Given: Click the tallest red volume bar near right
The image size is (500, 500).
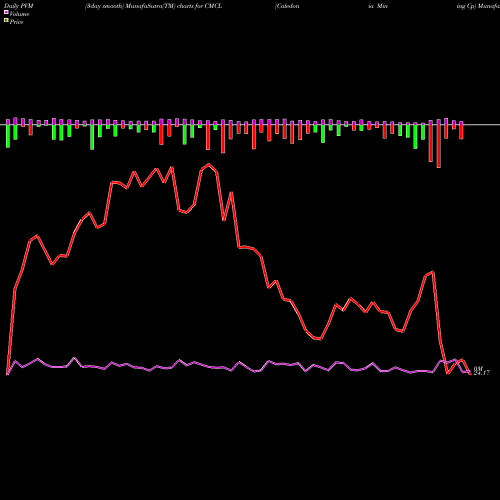Looking at the screenshot, I should [439, 146].
